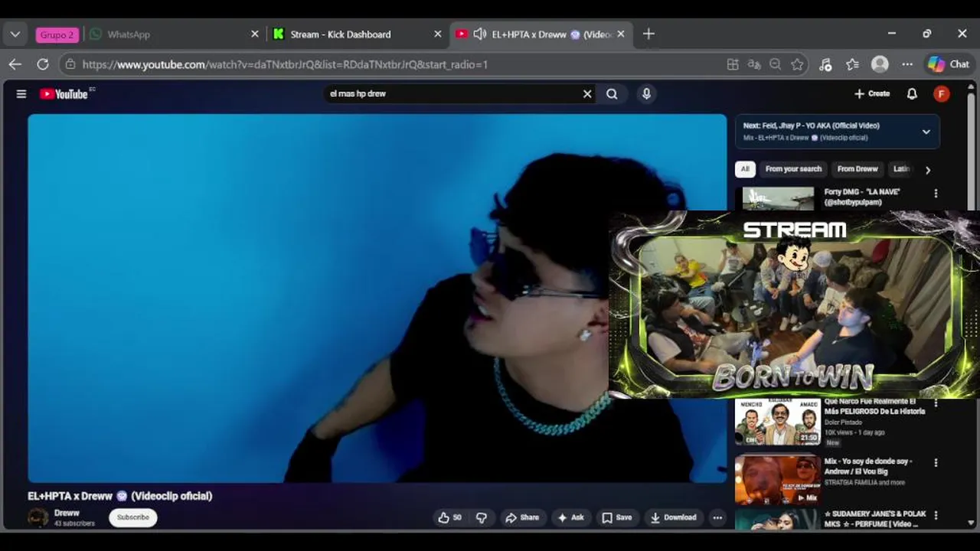This screenshot has width=980, height=551.
Task: Open media control music note icon
Action: 825,64
